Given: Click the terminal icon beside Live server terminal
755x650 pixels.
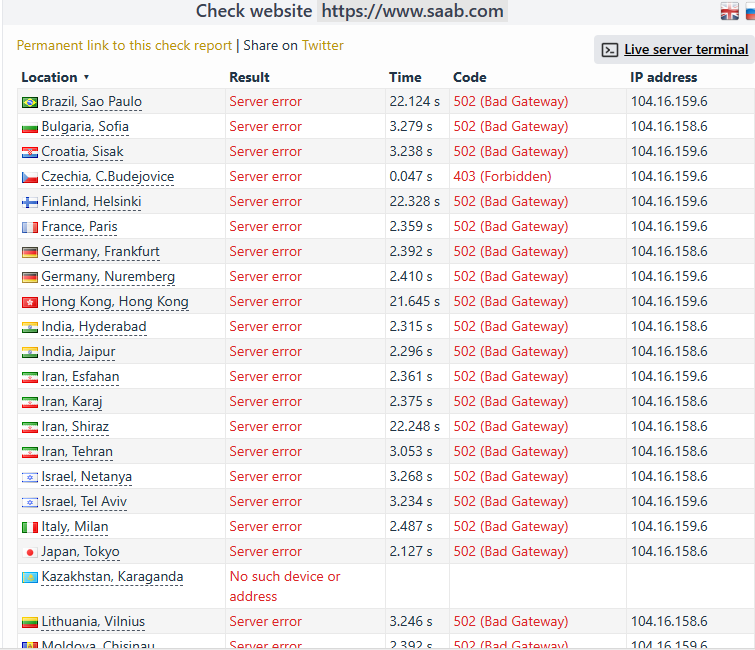Looking at the screenshot, I should pyautogui.click(x=610, y=50).
